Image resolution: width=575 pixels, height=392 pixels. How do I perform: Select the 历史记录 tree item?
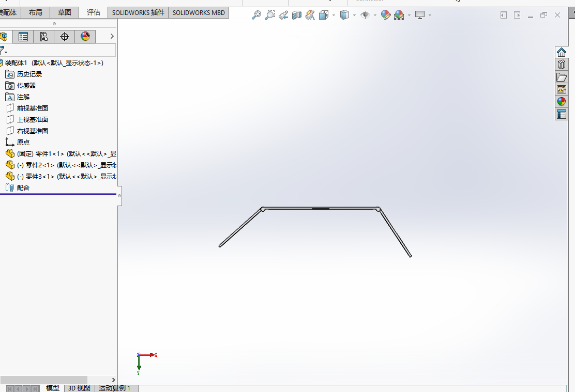pos(24,74)
